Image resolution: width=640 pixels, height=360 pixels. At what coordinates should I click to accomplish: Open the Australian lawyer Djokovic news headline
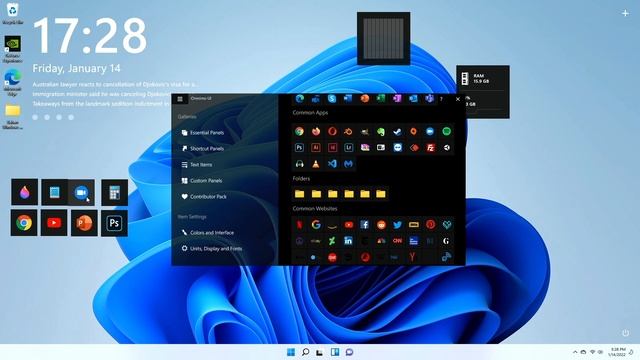pos(116,84)
